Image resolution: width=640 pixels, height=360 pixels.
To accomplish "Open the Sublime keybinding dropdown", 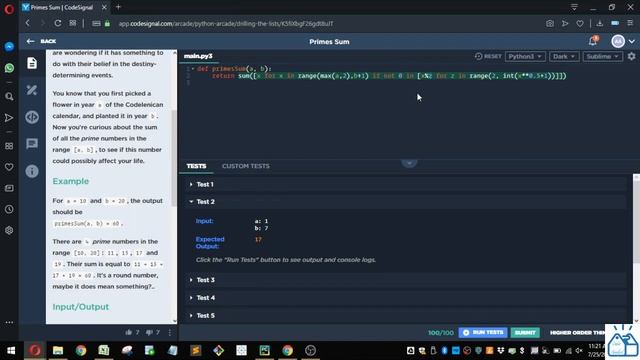I will (x=602, y=56).
